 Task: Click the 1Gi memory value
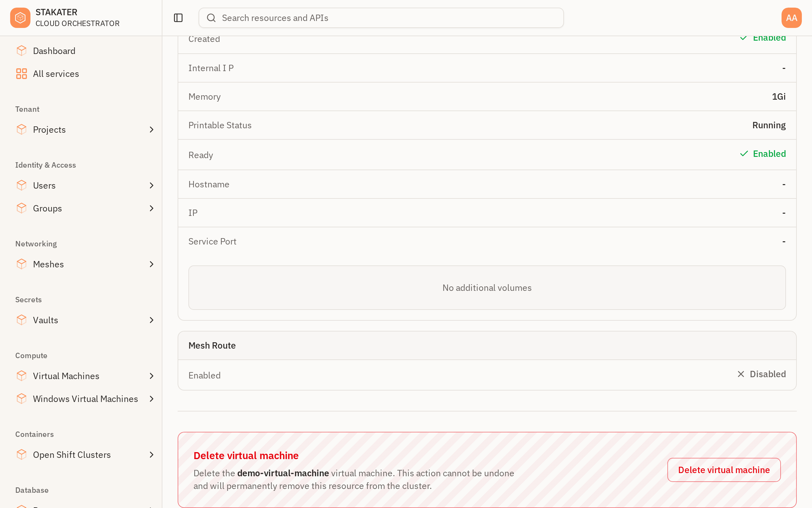coord(778,97)
